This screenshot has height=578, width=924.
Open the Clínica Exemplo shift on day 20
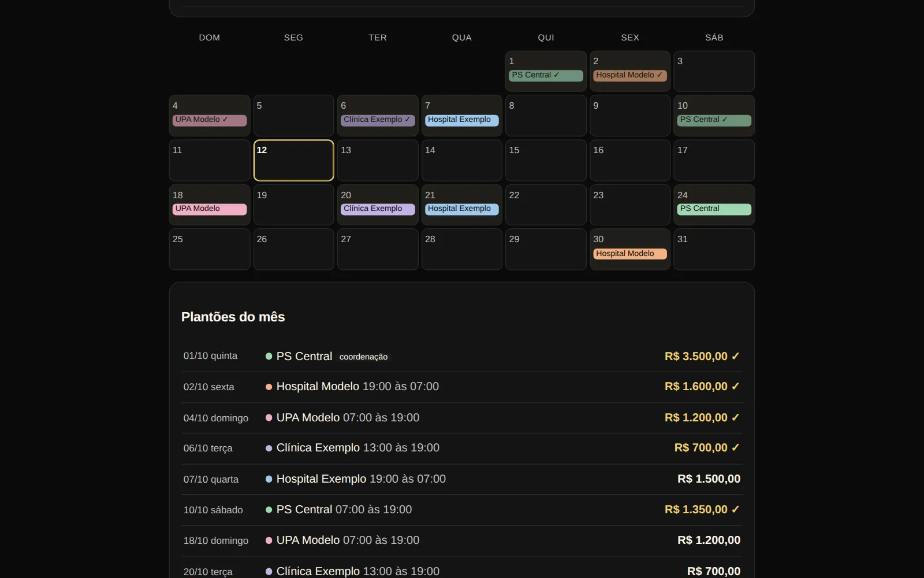pyautogui.click(x=378, y=209)
